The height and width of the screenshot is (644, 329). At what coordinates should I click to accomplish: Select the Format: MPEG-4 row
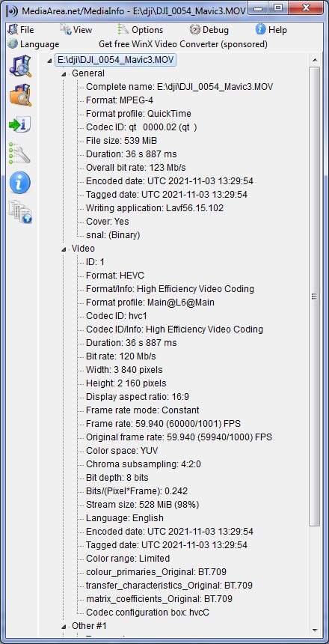pyautogui.click(x=120, y=100)
